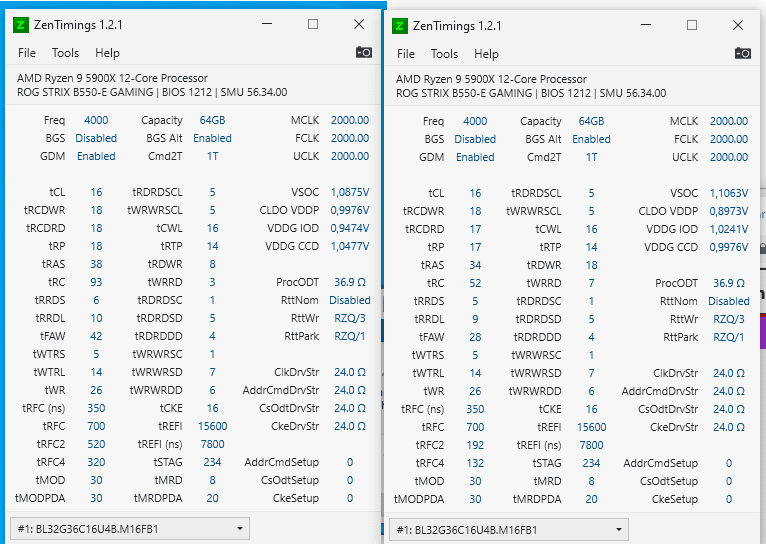Click the ROG STRIX B550-E BIOS line in left window

152,92
